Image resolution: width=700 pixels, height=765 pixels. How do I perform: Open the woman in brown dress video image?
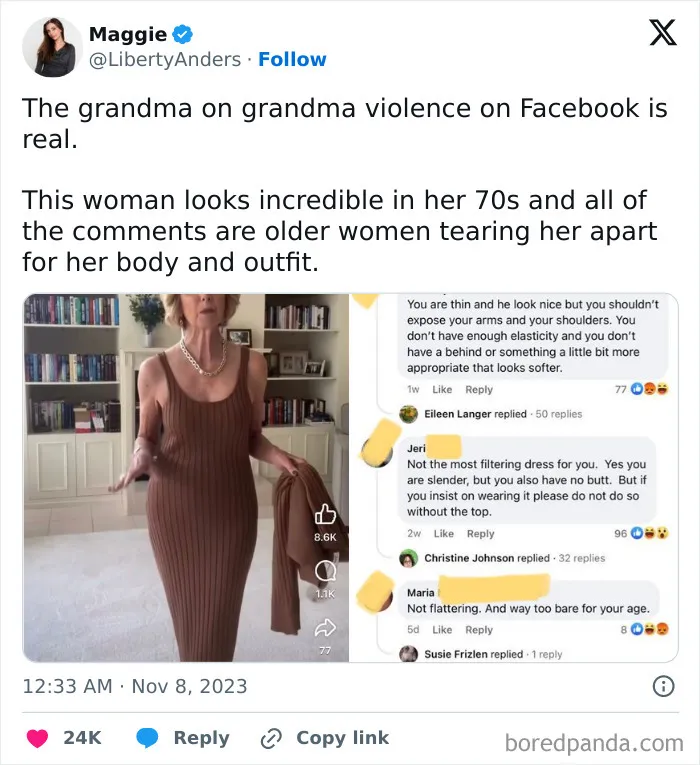(x=186, y=478)
